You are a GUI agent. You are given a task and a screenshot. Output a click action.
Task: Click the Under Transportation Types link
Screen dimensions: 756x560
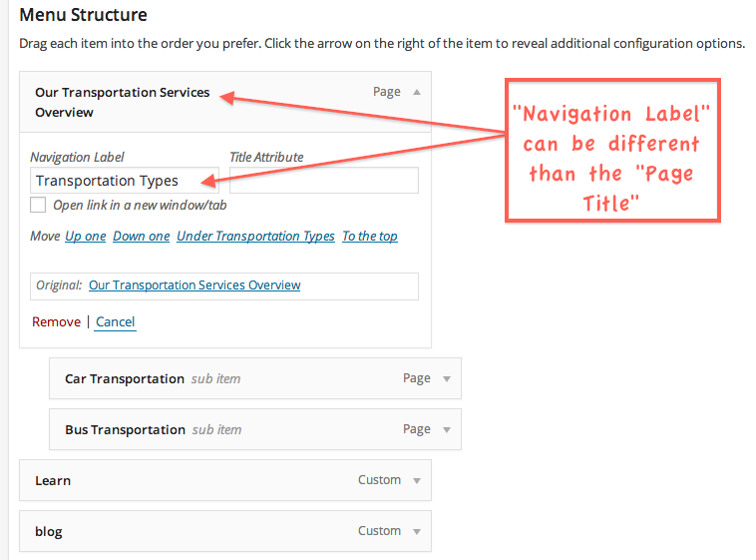[x=255, y=237]
